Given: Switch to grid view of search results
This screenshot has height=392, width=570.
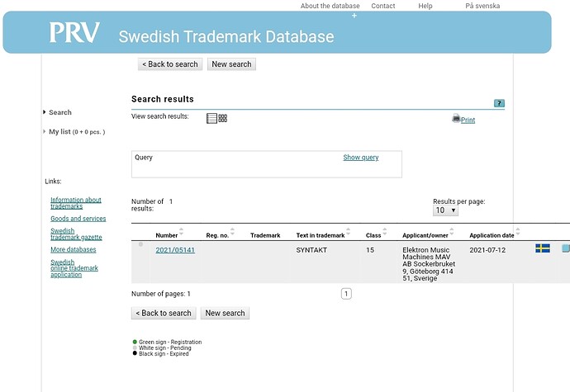Looking at the screenshot, I should click(223, 119).
